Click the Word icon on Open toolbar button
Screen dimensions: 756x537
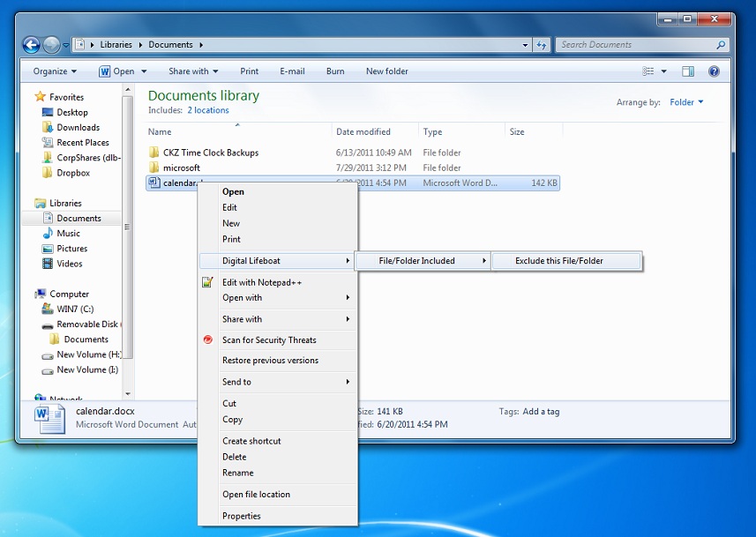point(104,71)
